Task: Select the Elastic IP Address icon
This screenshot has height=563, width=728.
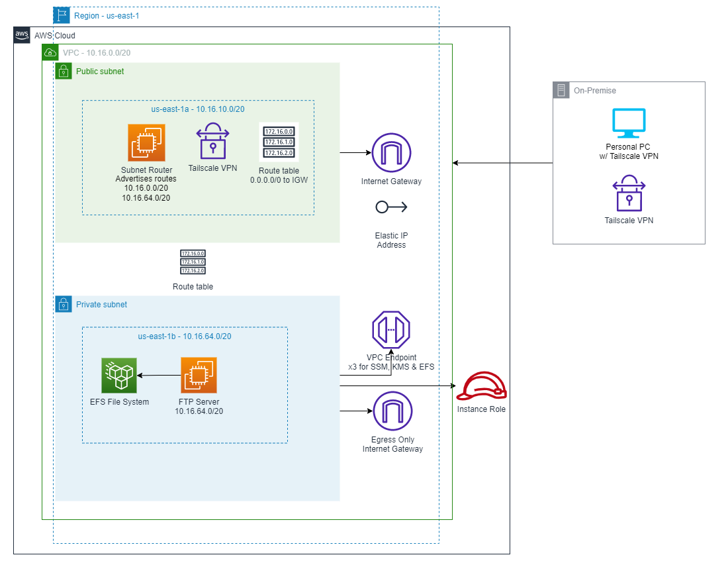Action: coord(391,207)
